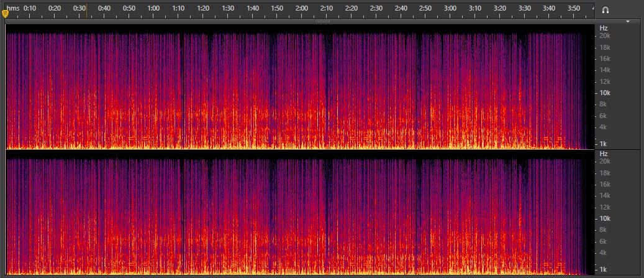The image size is (644, 278).
Task: Select the 3:20 time ruler label
Action: 500,8
